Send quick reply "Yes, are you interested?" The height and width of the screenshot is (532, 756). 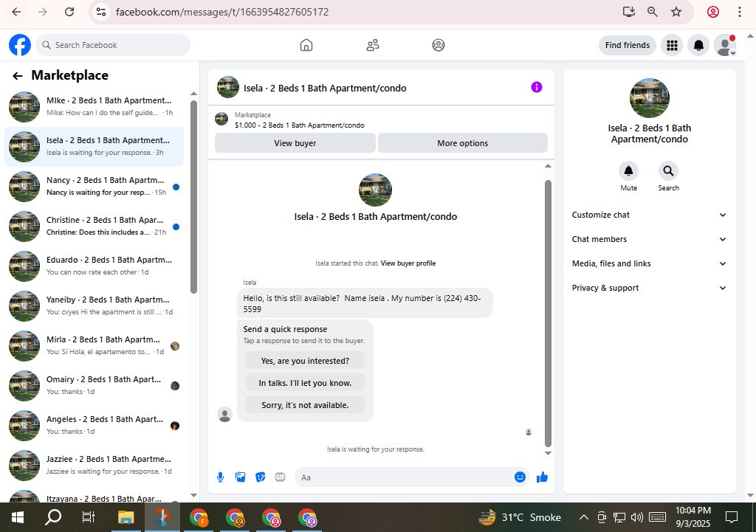pos(305,361)
